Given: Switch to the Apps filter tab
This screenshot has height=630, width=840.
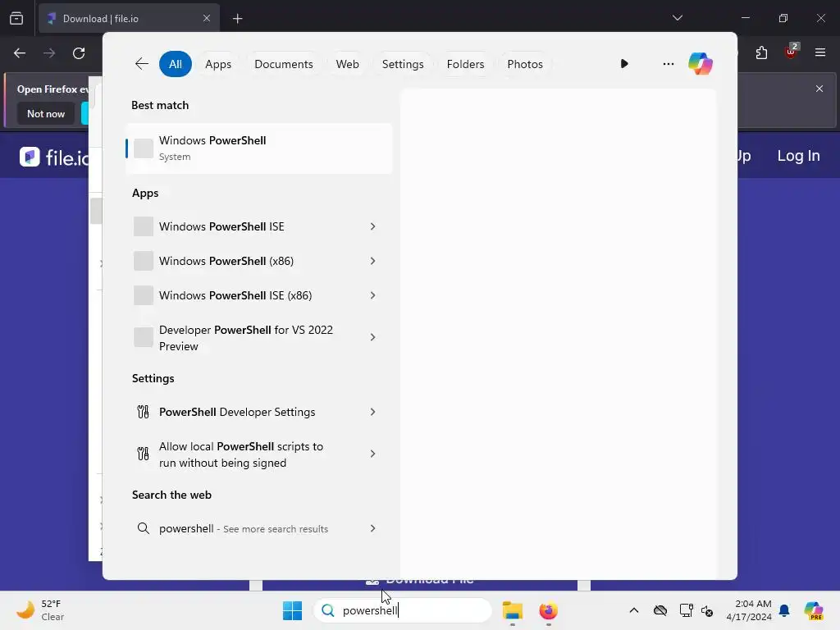Looking at the screenshot, I should 218,64.
